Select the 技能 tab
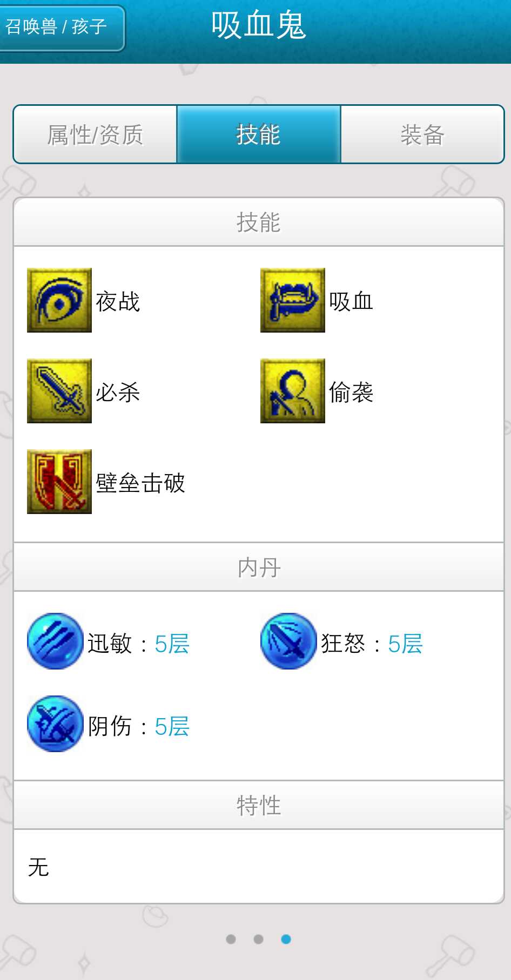Image resolution: width=511 pixels, height=980 pixels. [x=259, y=134]
